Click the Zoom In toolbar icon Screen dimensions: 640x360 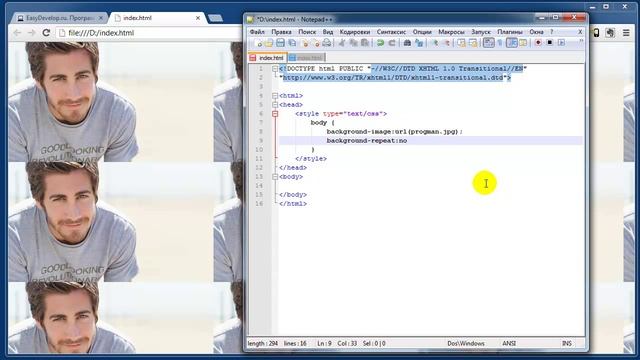436,43
